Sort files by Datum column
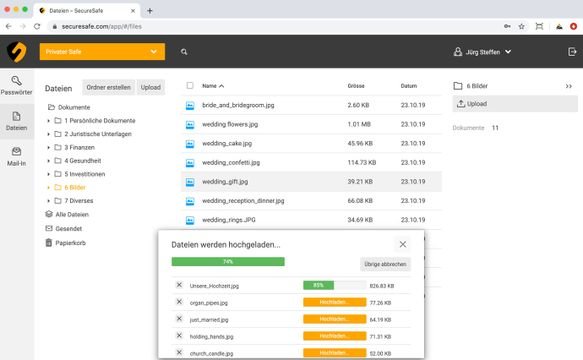 pos(409,86)
